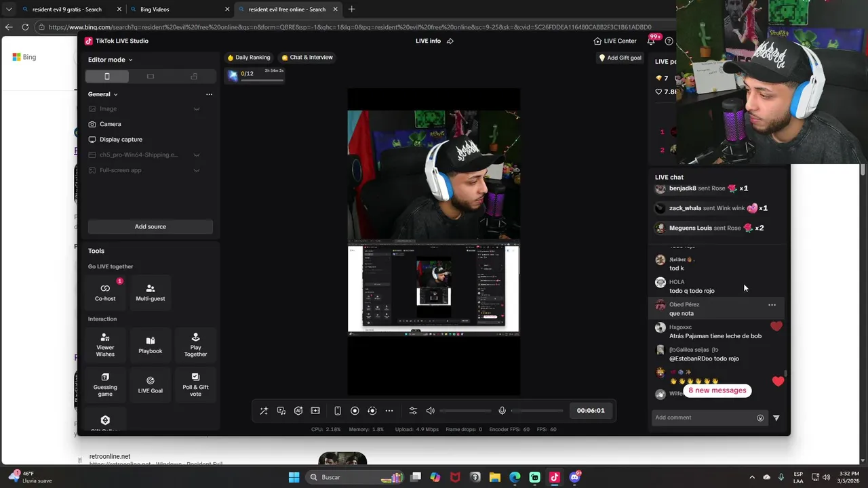Reload the browser page
The width and height of the screenshot is (868, 488).
25,27
